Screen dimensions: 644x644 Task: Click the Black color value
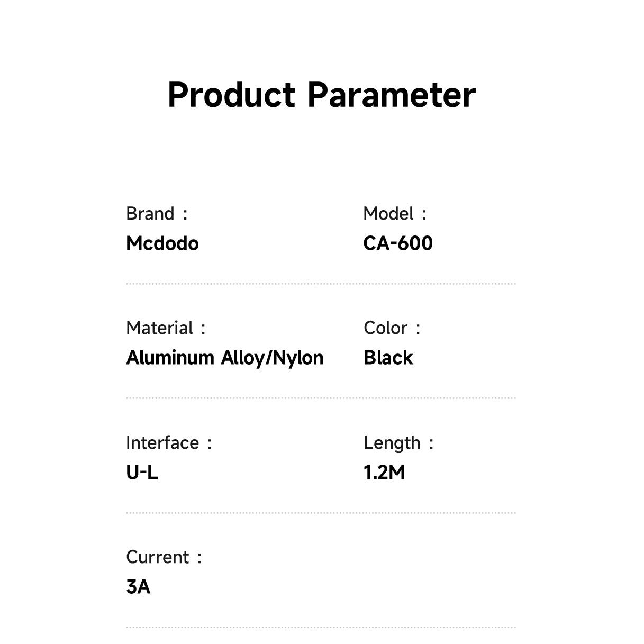pyautogui.click(x=388, y=358)
